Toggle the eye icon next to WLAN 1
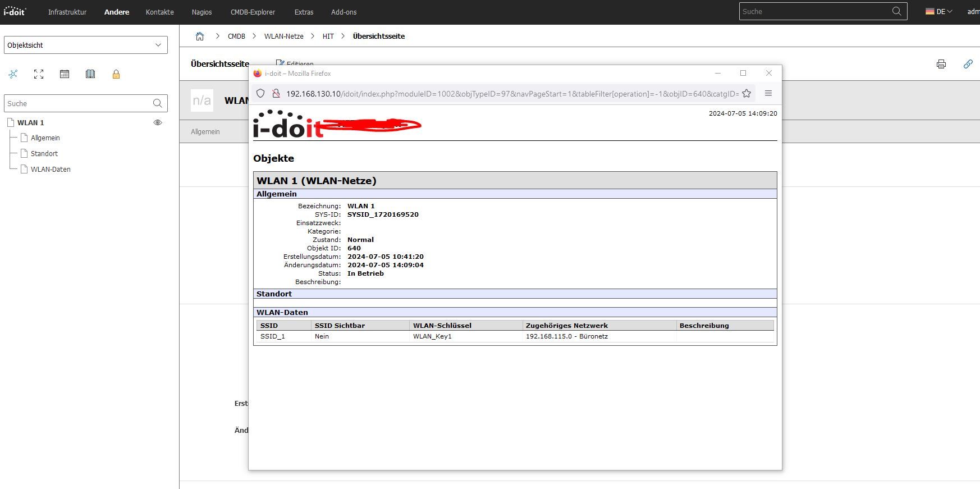Image resolution: width=980 pixels, height=489 pixels. coord(158,122)
